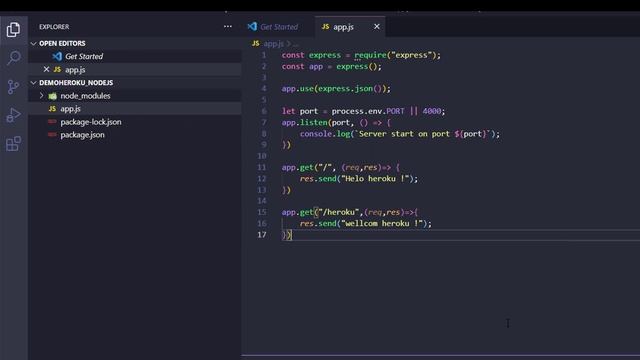Open the Extensions view

(13, 144)
